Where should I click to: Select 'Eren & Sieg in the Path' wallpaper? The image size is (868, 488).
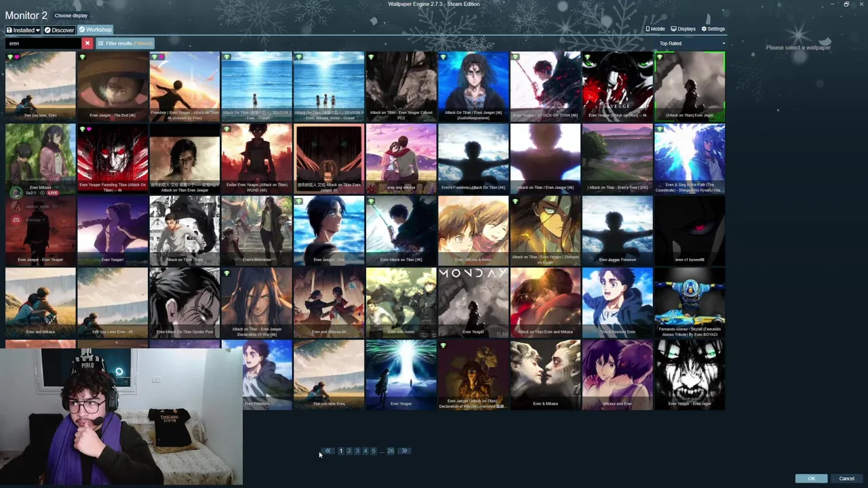pos(690,159)
